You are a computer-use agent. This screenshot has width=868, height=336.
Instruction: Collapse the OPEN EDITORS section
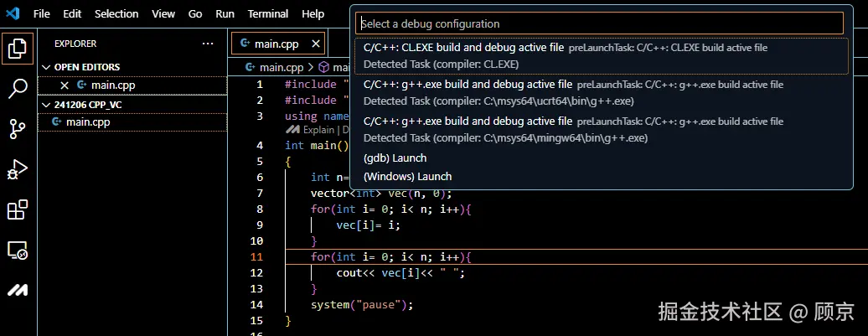coord(46,67)
